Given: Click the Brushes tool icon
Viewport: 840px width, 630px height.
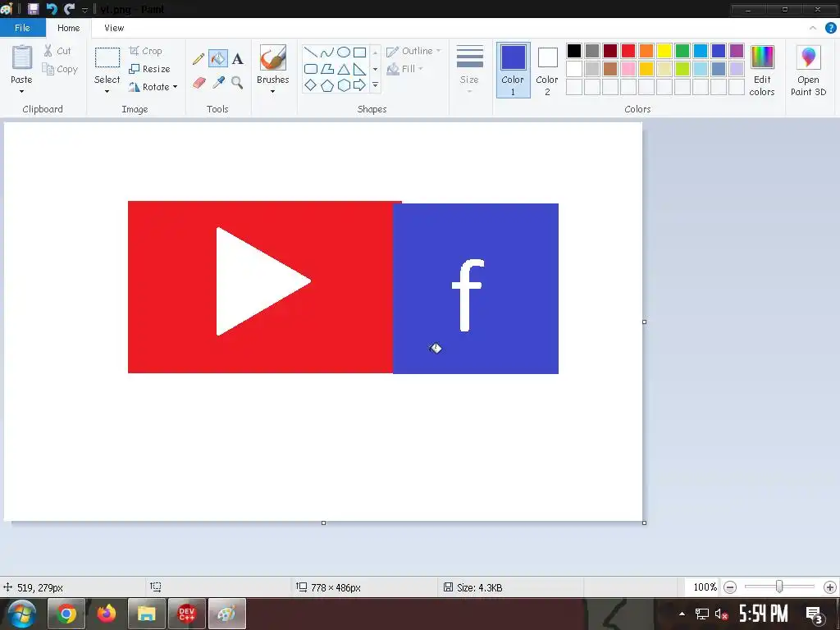Looking at the screenshot, I should pyautogui.click(x=272, y=58).
